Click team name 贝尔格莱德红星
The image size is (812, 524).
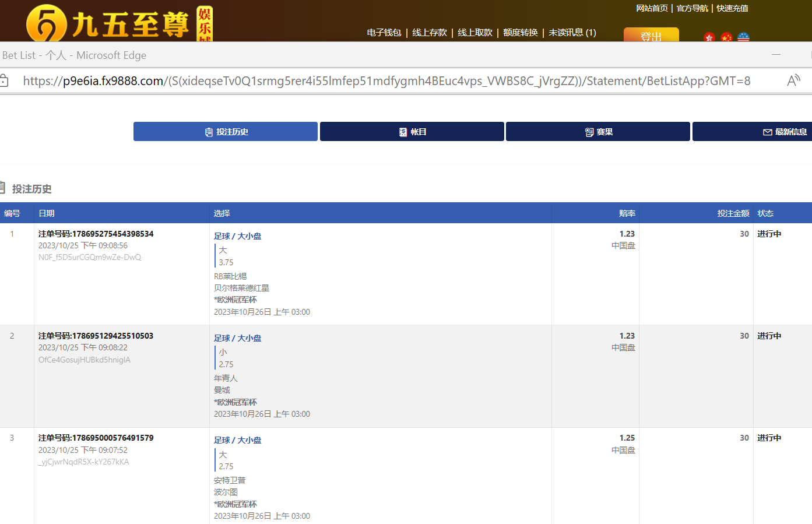point(241,288)
